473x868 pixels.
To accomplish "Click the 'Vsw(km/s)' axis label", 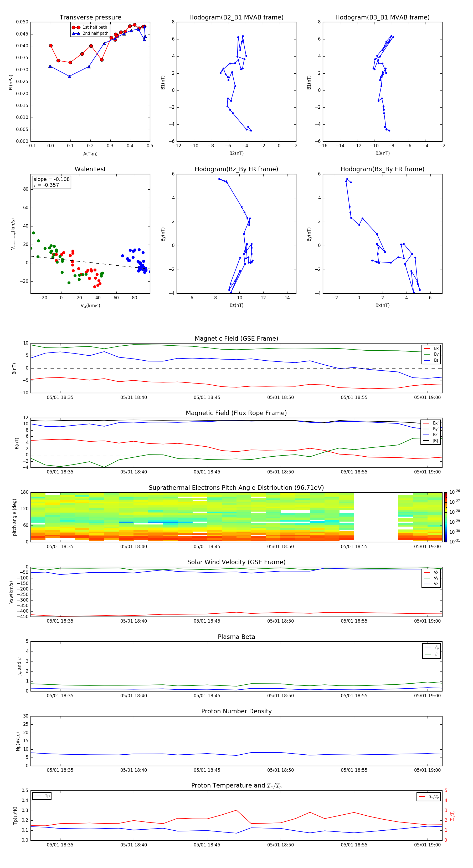I will click(x=11, y=592).
